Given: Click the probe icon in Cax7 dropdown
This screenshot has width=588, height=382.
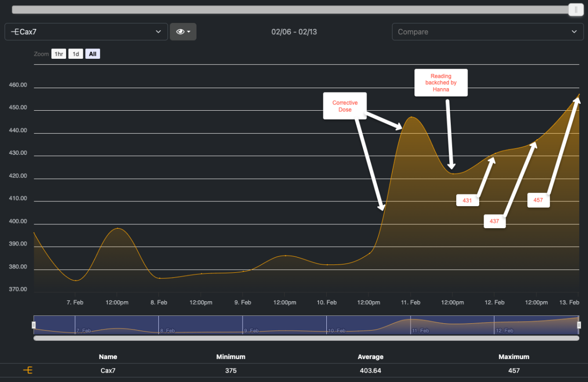Looking at the screenshot, I should tap(15, 32).
